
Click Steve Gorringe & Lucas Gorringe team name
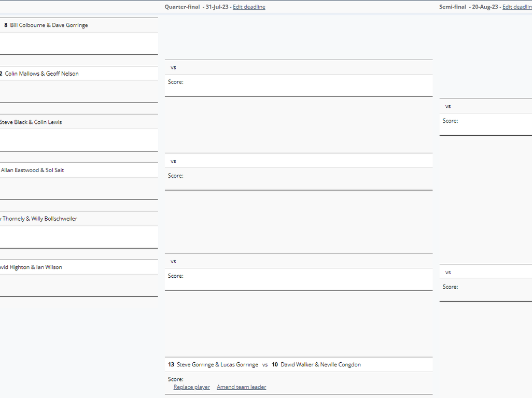[217, 365]
